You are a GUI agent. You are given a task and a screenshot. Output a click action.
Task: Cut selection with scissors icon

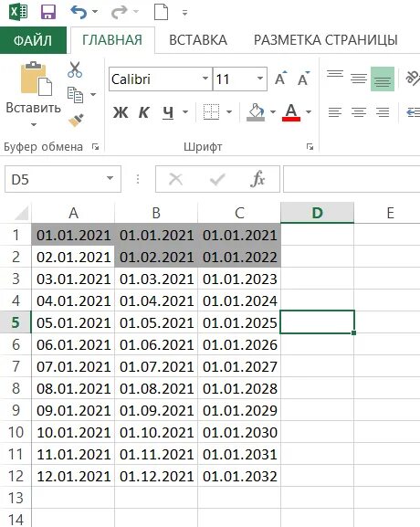(75, 69)
